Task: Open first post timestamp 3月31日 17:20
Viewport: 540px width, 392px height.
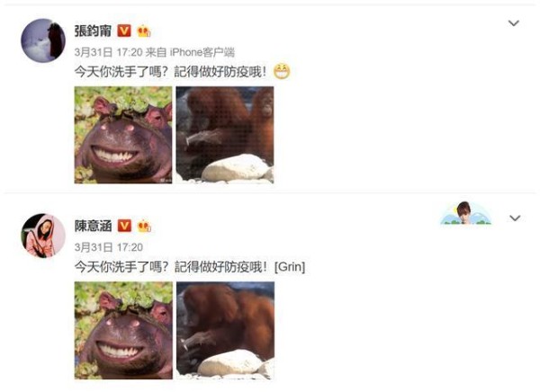Action: click(109, 52)
